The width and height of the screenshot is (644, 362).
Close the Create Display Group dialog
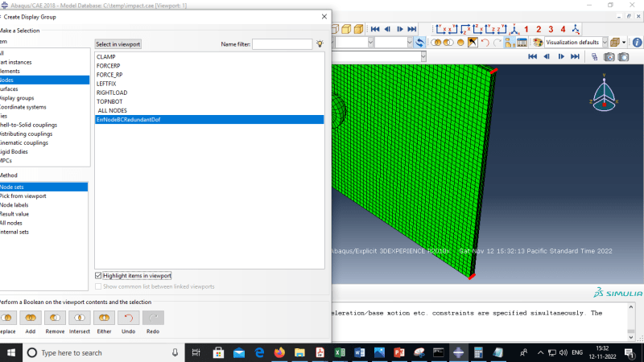(324, 16)
